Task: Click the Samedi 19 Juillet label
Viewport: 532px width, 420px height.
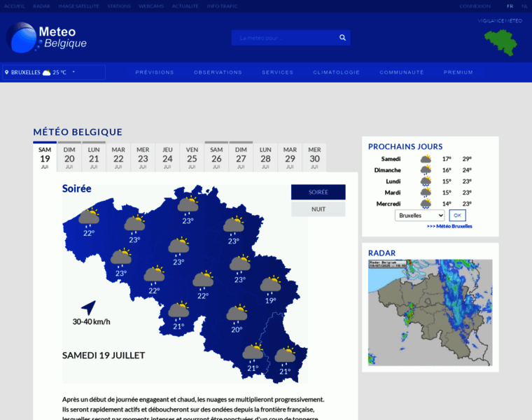Action: pyautogui.click(x=104, y=355)
